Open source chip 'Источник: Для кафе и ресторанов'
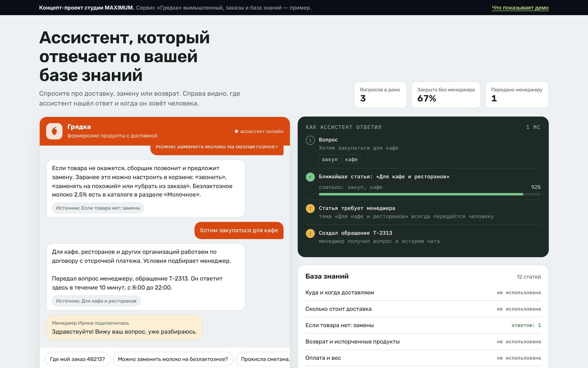The width and height of the screenshot is (588, 368). click(x=96, y=301)
